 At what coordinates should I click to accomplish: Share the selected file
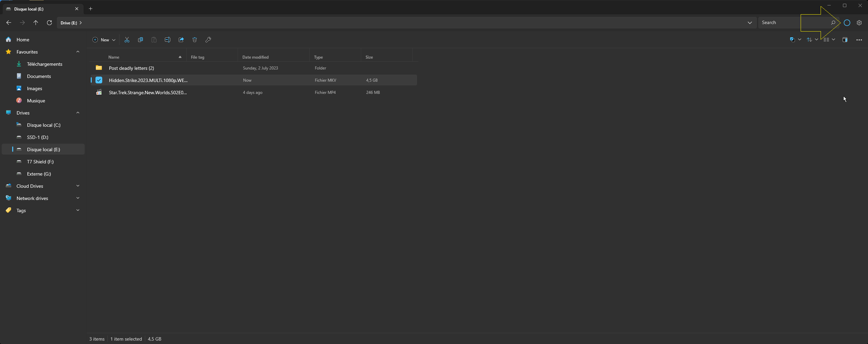point(181,40)
